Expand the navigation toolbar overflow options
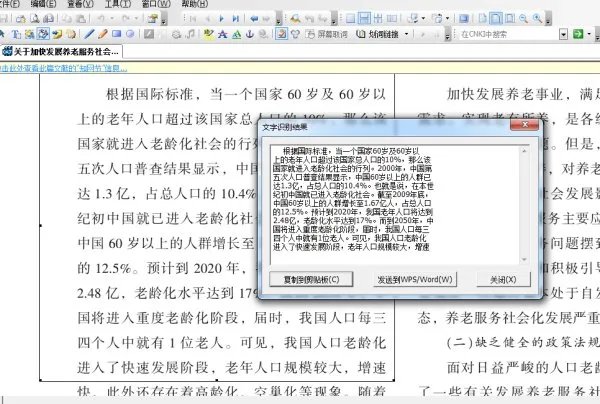Image resolution: width=600 pixels, height=404 pixels. tap(279, 19)
